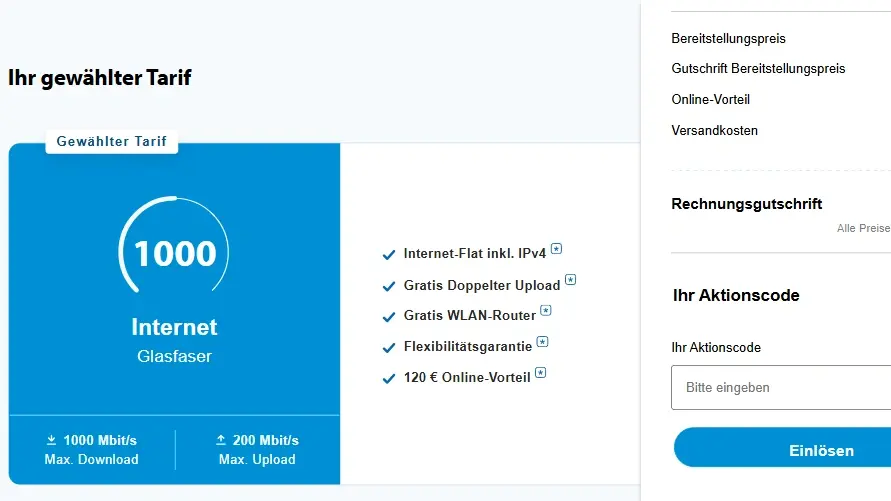Open info asterisk beside Internet-Flat inkl. IPv4

tap(556, 249)
